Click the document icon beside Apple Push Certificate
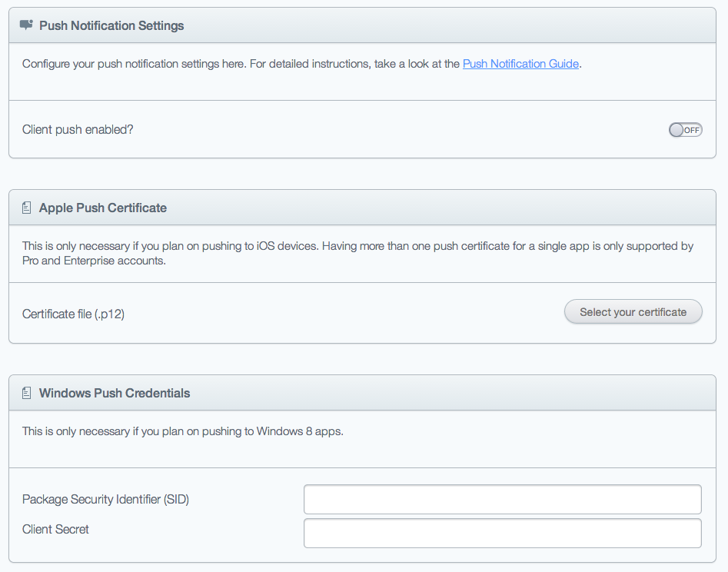The image size is (728, 572). [26, 208]
